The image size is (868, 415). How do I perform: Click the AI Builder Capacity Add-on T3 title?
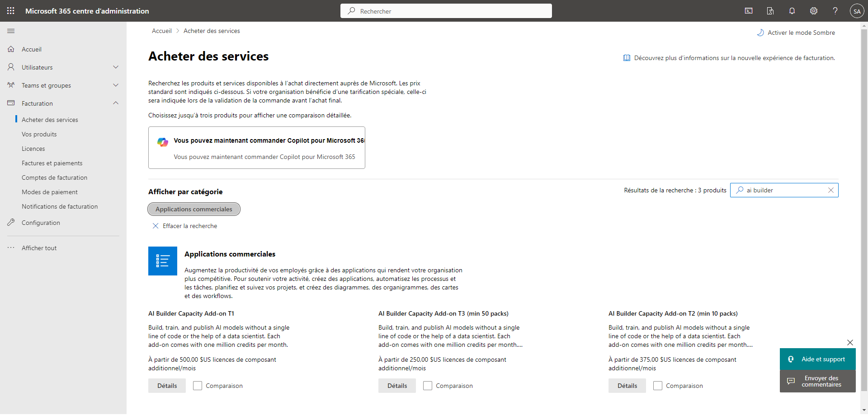[443, 313]
